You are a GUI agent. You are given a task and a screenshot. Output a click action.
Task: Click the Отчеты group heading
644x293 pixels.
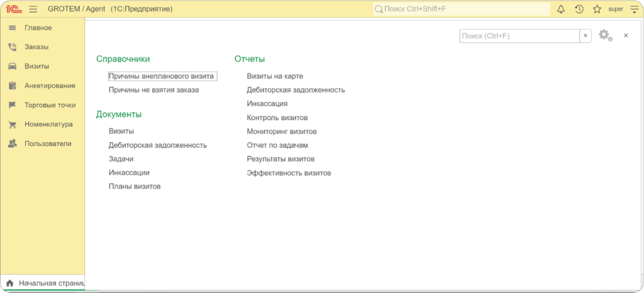click(x=249, y=59)
